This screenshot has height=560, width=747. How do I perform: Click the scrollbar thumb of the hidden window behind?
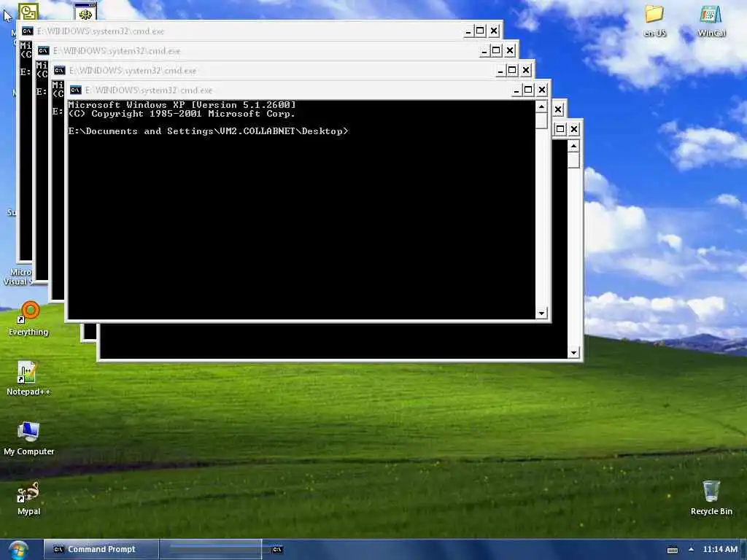pyautogui.click(x=573, y=160)
